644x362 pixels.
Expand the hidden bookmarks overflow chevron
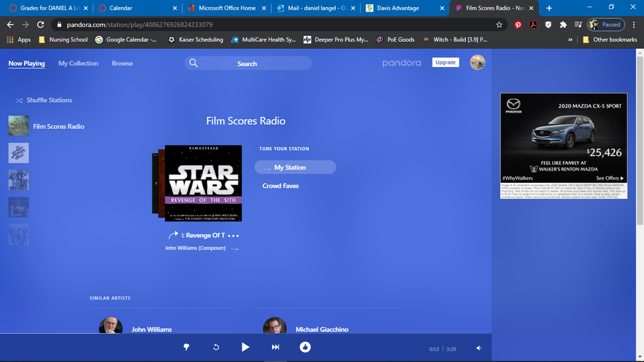571,39
